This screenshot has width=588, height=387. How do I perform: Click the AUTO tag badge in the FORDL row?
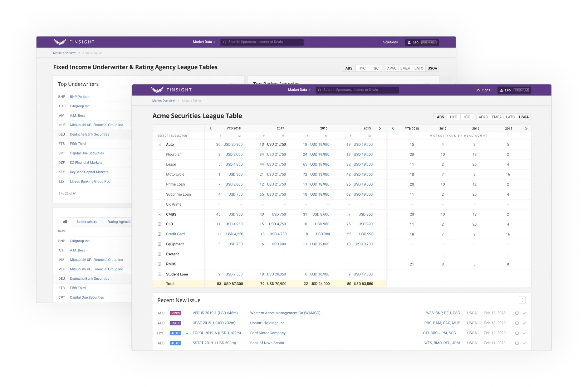175,333
